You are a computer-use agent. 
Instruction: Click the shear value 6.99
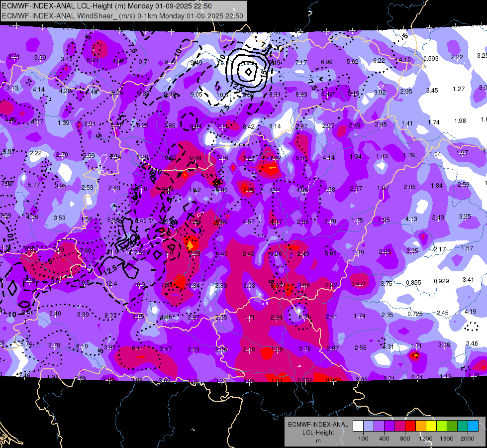tap(327, 62)
